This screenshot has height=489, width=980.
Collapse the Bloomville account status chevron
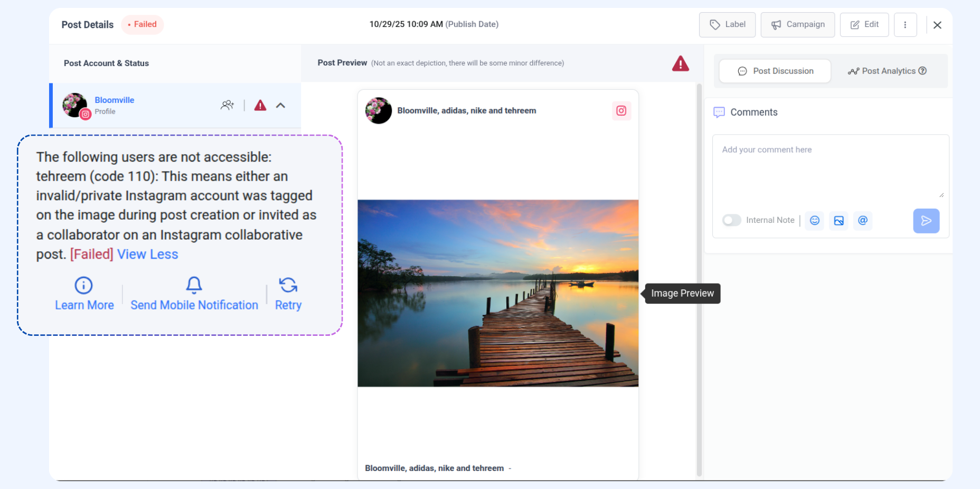pos(280,105)
